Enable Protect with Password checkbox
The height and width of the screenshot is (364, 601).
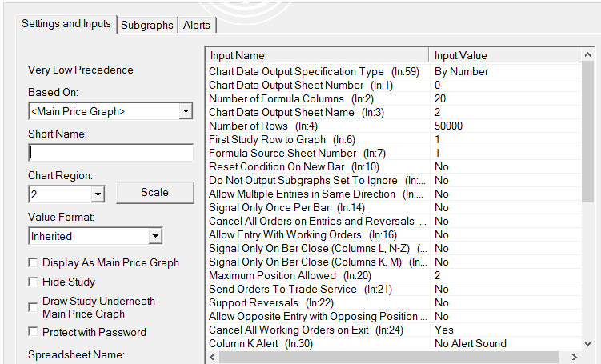(33, 332)
